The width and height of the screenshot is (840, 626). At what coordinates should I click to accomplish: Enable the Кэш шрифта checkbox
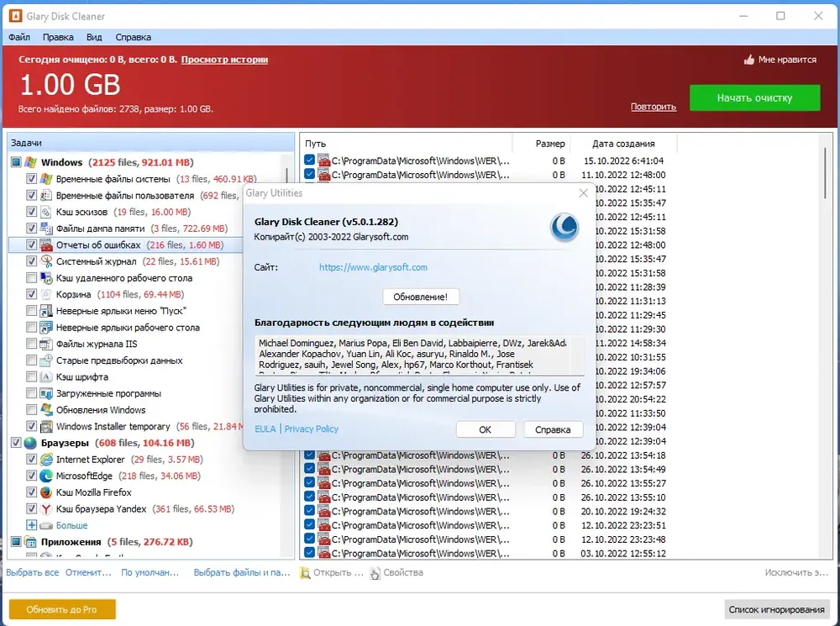pyautogui.click(x=31, y=376)
